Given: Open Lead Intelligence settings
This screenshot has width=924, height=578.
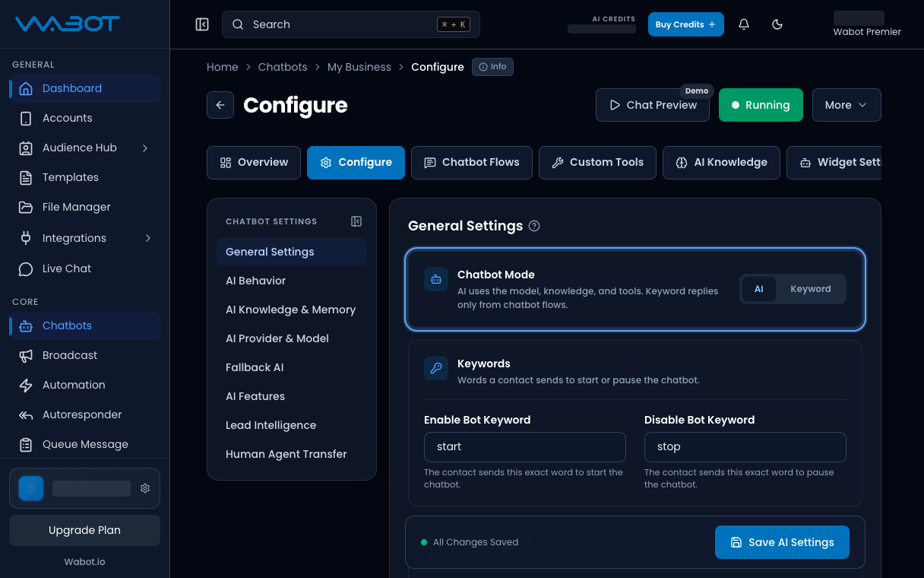Looking at the screenshot, I should coord(292,425).
